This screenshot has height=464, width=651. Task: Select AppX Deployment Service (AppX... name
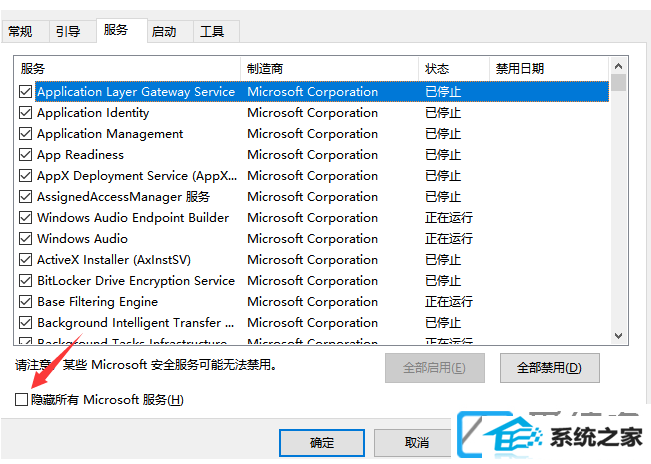click(x=137, y=176)
